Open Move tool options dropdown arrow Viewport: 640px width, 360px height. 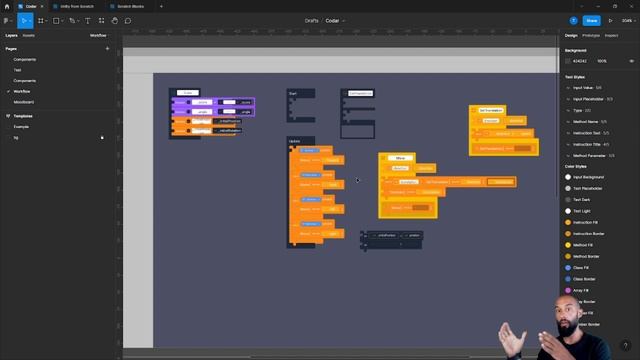click(30, 21)
